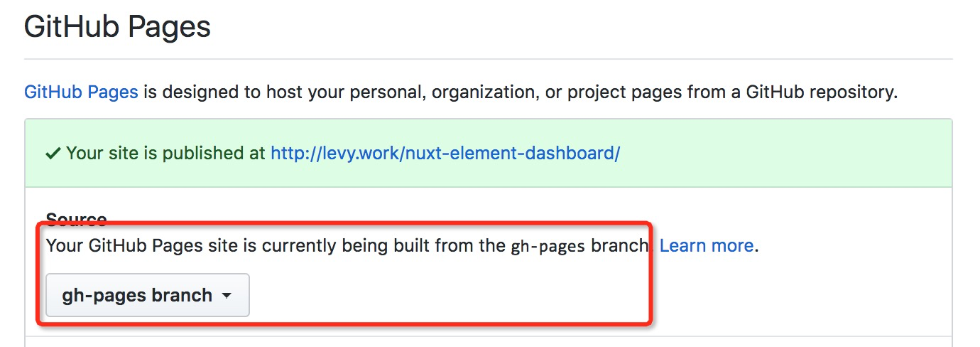980x347 pixels.
Task: Click the bold Source label
Action: point(77,219)
